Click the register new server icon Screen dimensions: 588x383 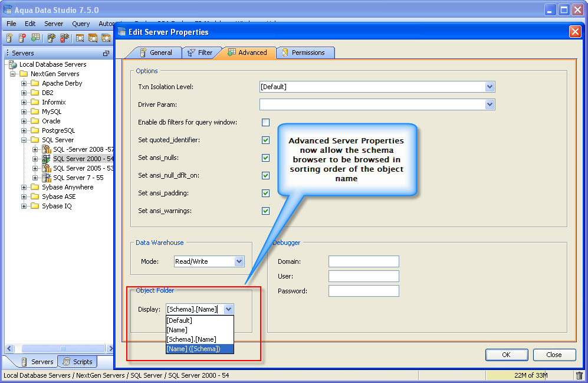10,38
